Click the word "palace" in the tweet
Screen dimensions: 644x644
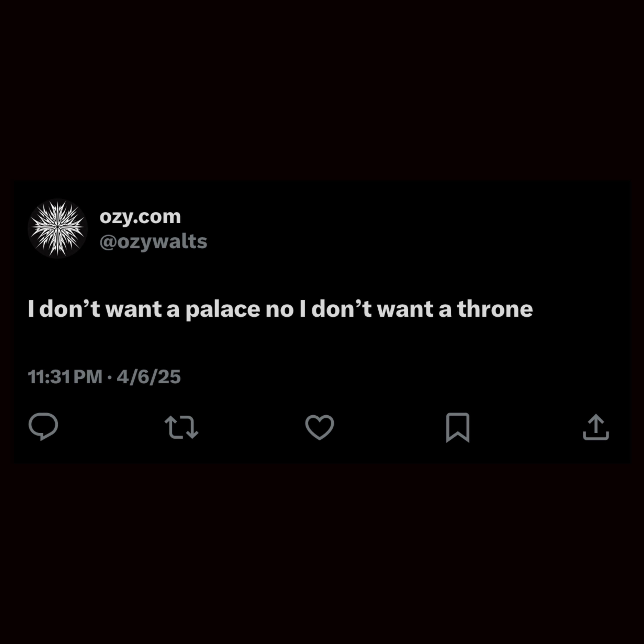pyautogui.click(x=223, y=310)
